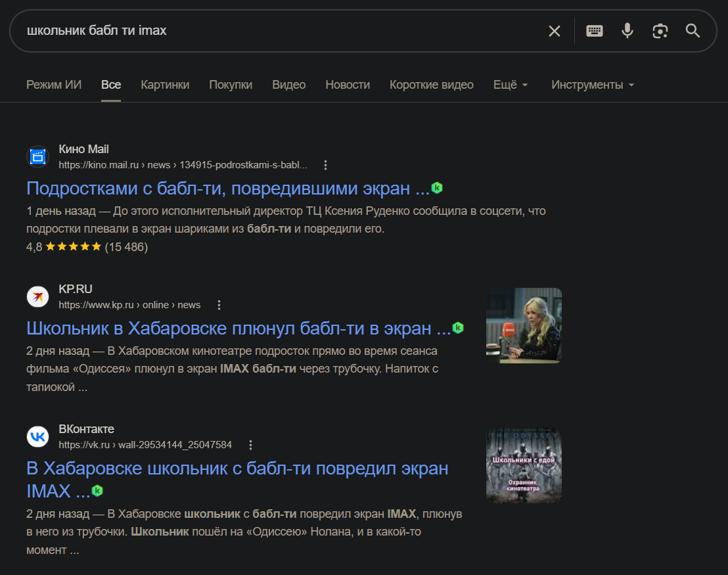This screenshot has width=728, height=575.
Task: Open three-dot menu for ВКонтакте result
Action: tap(251, 445)
